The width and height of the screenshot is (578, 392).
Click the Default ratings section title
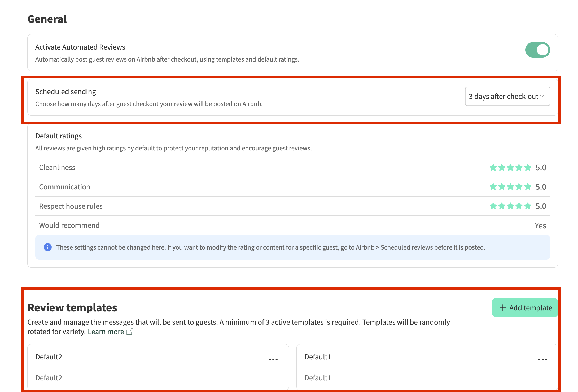point(58,136)
